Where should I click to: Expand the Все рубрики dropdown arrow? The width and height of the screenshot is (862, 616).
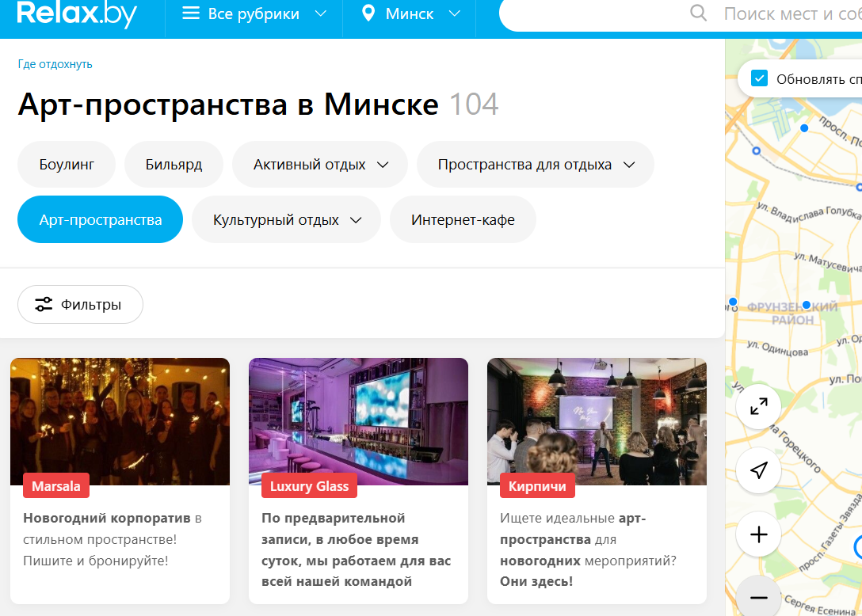tap(321, 13)
